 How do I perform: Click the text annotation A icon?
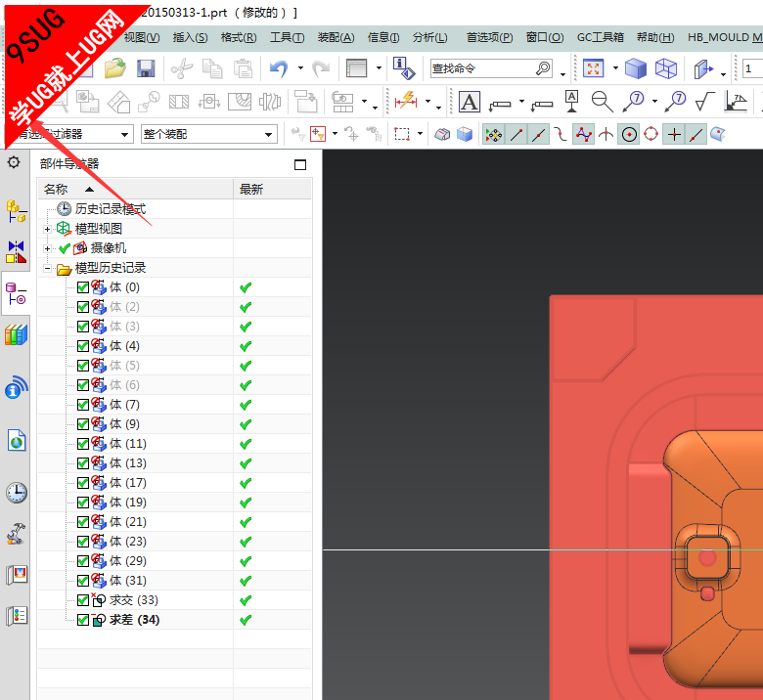click(x=470, y=102)
